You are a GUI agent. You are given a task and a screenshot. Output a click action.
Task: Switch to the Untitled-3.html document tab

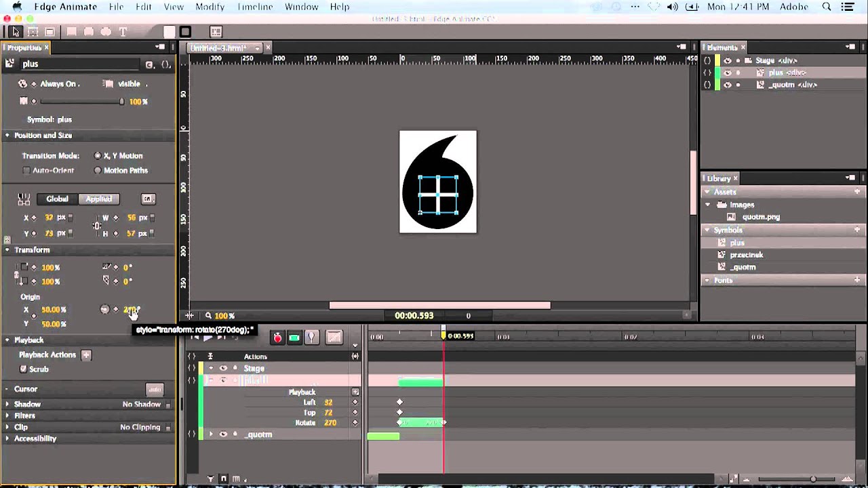(x=225, y=47)
